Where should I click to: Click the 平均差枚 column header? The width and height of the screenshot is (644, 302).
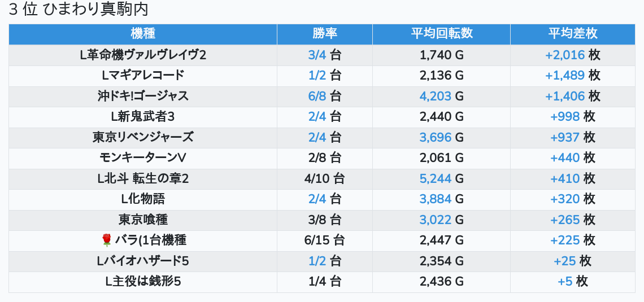pyautogui.click(x=572, y=34)
